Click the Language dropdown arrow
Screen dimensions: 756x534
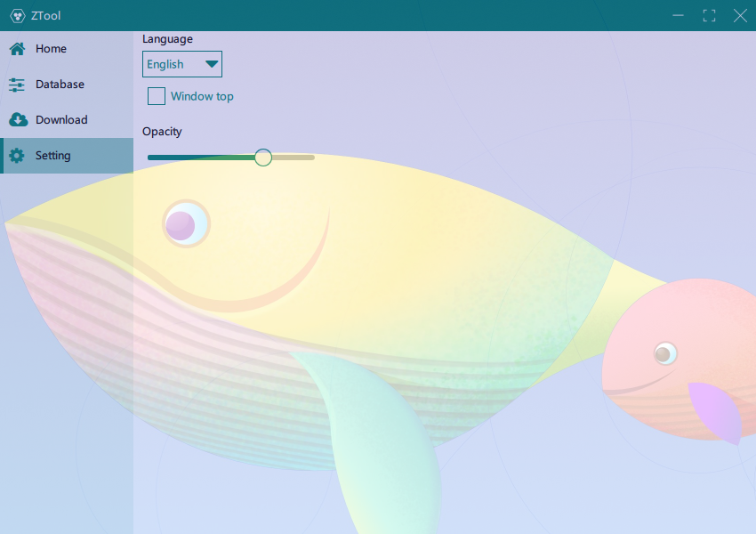212,64
